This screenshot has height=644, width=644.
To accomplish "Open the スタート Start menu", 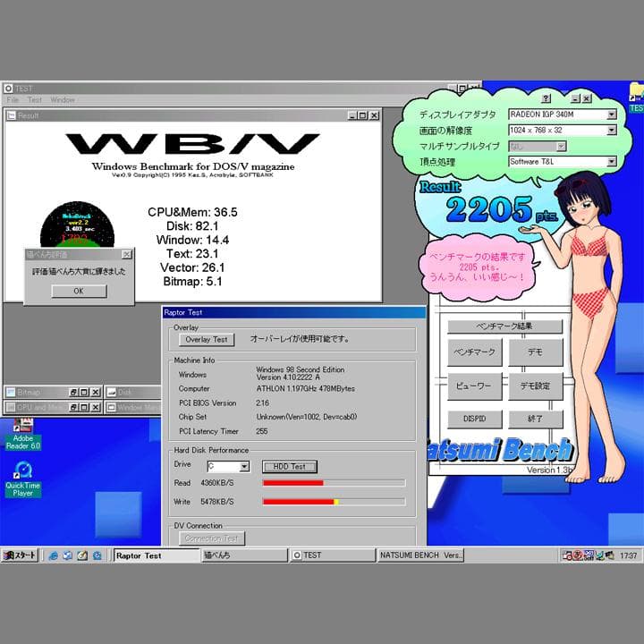I will pyautogui.click(x=20, y=555).
